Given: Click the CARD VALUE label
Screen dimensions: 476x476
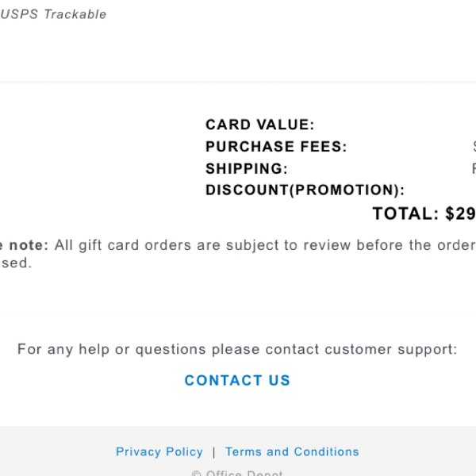Looking at the screenshot, I should [x=260, y=125].
